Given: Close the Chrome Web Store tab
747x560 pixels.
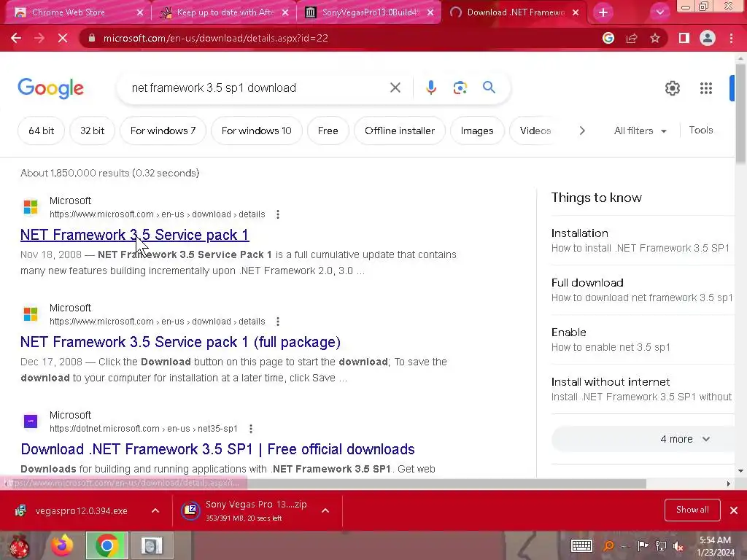Looking at the screenshot, I should (139, 12).
